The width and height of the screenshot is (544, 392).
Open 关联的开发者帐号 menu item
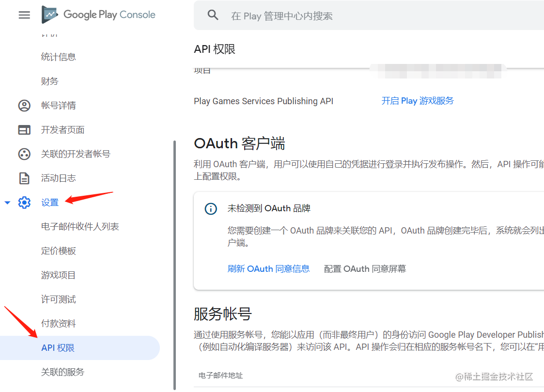point(76,154)
